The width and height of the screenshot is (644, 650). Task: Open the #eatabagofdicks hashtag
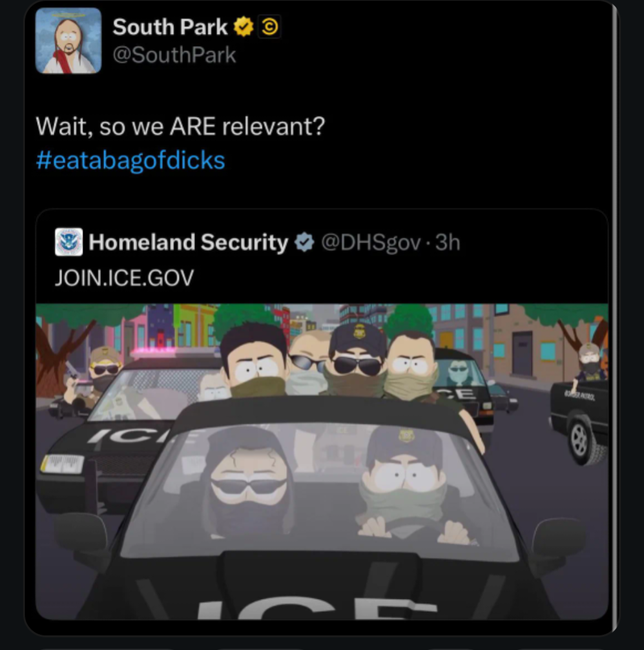pyautogui.click(x=130, y=161)
